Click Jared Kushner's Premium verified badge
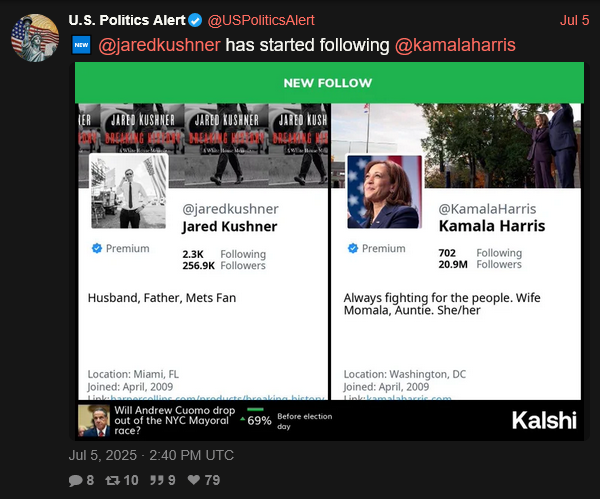 [97, 248]
